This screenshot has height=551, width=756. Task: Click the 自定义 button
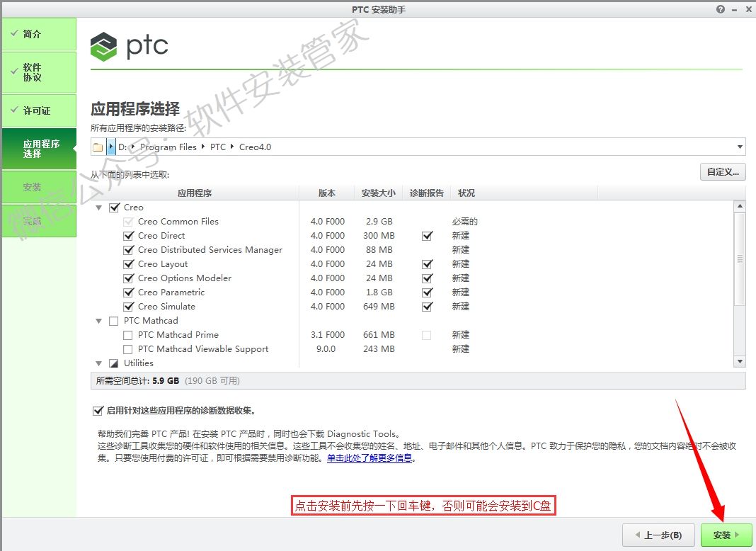[722, 171]
